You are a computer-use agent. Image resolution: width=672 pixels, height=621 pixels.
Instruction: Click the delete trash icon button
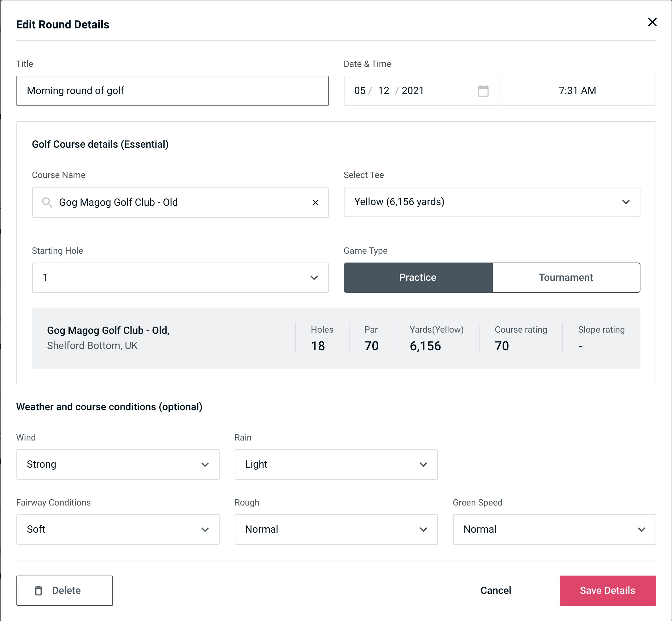click(40, 590)
